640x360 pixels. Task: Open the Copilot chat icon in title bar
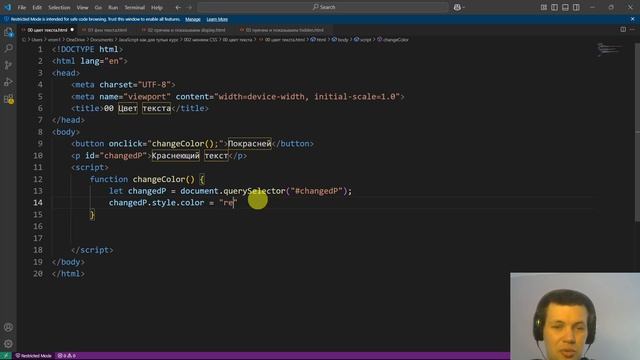[458, 7]
